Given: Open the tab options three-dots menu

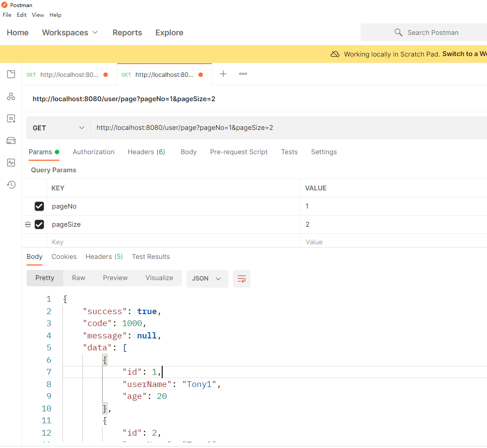Looking at the screenshot, I should tap(243, 74).
